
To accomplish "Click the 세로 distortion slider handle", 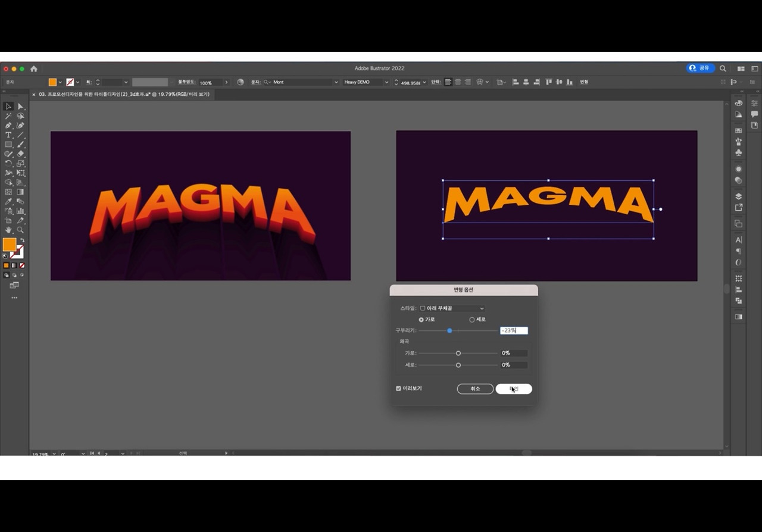I will click(458, 365).
